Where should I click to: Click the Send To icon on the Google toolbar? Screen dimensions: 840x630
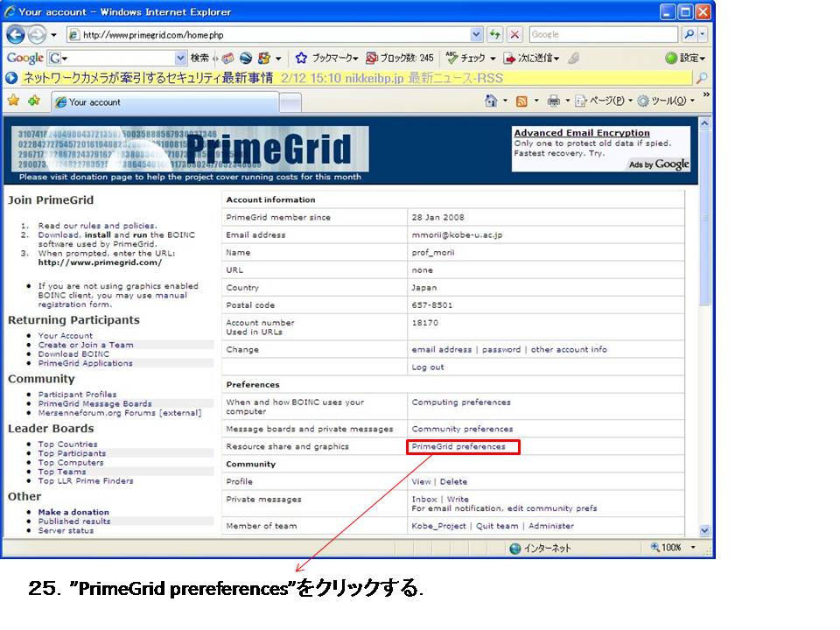tap(509, 58)
